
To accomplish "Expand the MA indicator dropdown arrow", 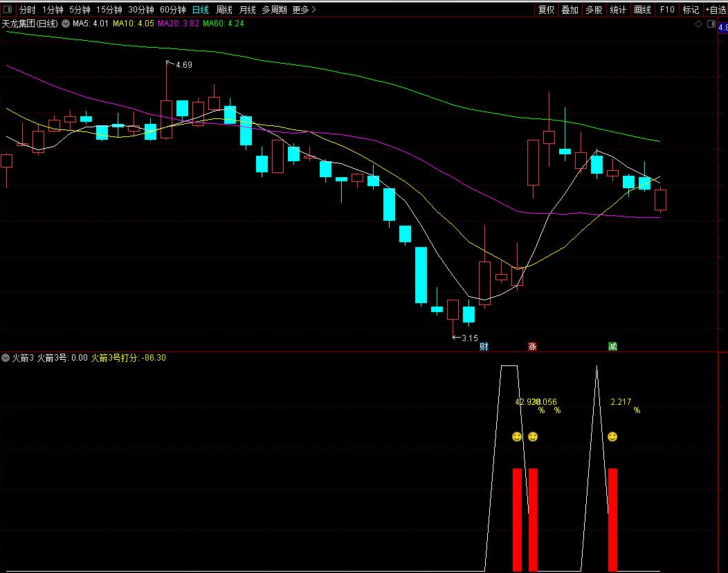I will point(66,24).
